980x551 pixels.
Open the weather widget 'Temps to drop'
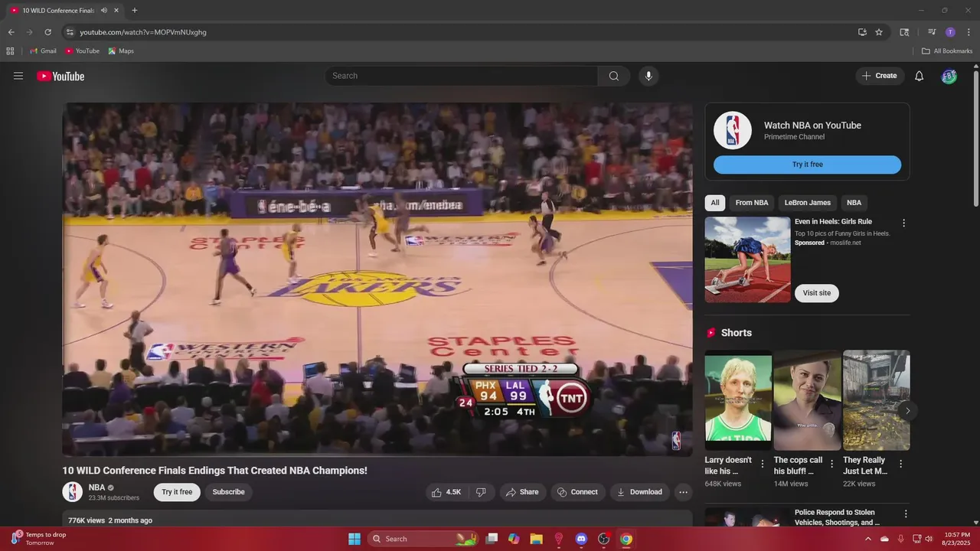38,539
